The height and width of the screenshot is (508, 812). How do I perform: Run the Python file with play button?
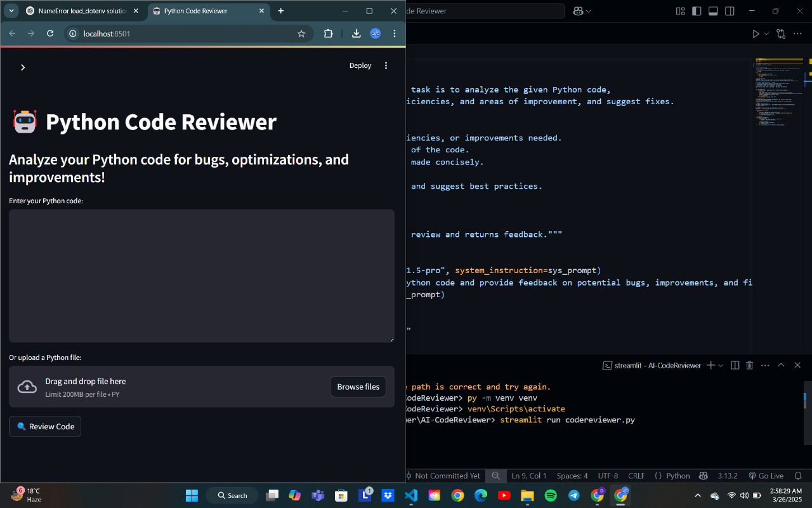(x=756, y=34)
